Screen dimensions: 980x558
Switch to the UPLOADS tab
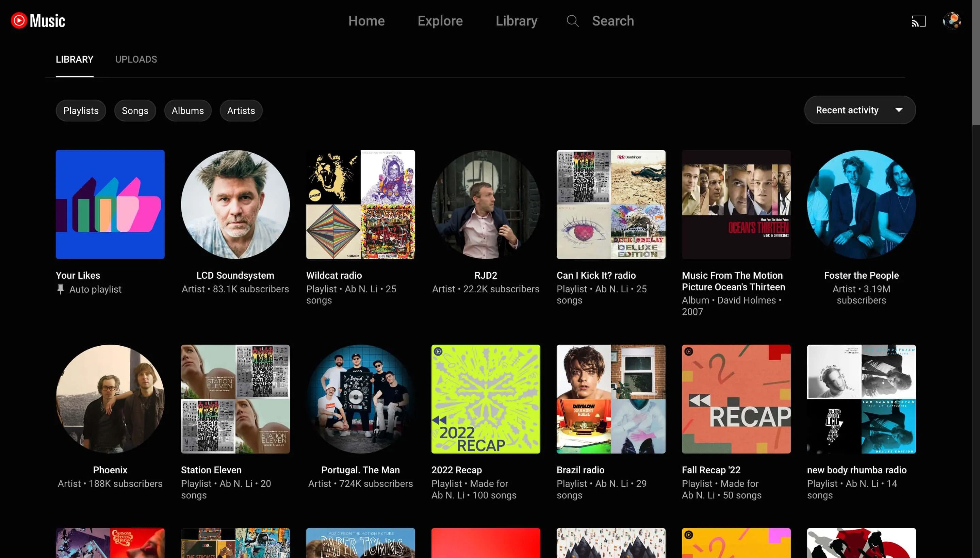coord(136,59)
